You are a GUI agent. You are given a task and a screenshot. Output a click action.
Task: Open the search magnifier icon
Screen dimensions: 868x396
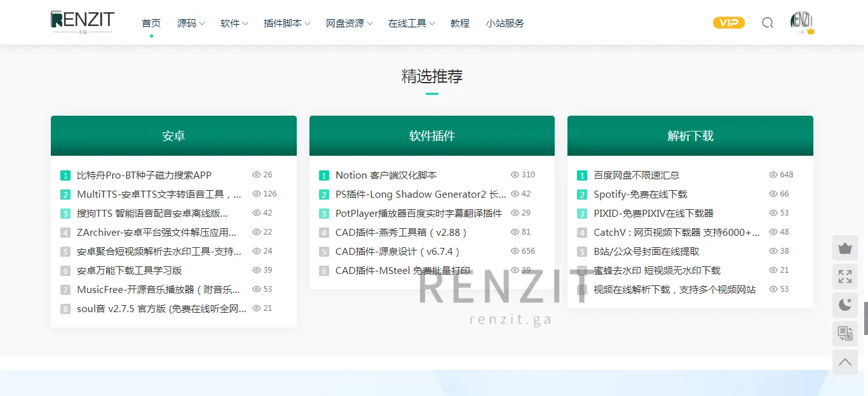click(x=768, y=23)
